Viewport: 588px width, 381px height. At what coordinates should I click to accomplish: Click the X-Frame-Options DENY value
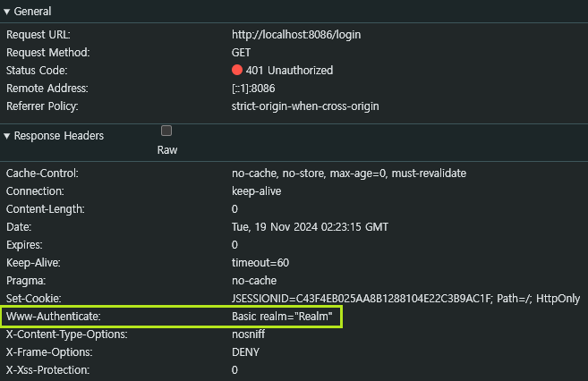click(246, 352)
